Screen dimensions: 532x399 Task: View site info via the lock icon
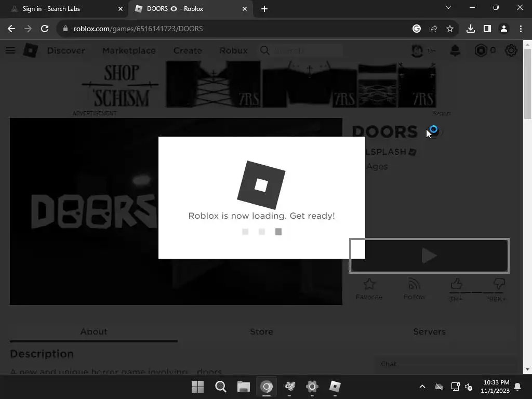click(x=65, y=29)
